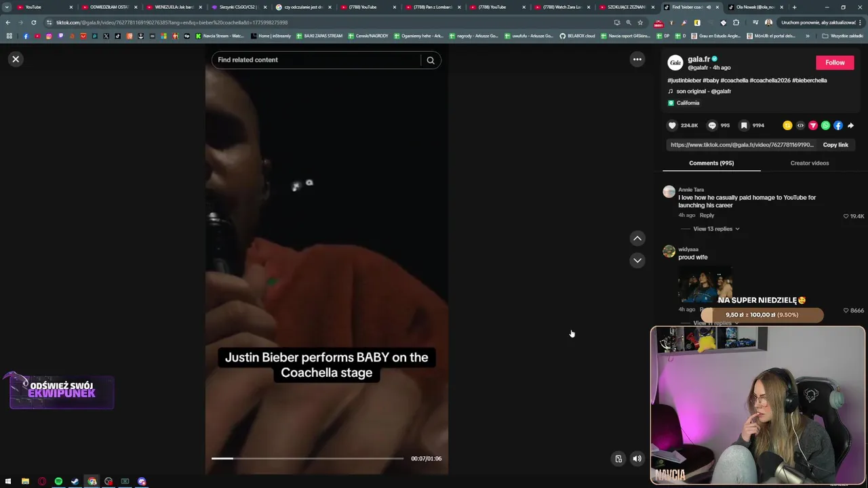The width and height of the screenshot is (868, 488).
Task: Open the embed code icon
Action: click(x=800, y=125)
